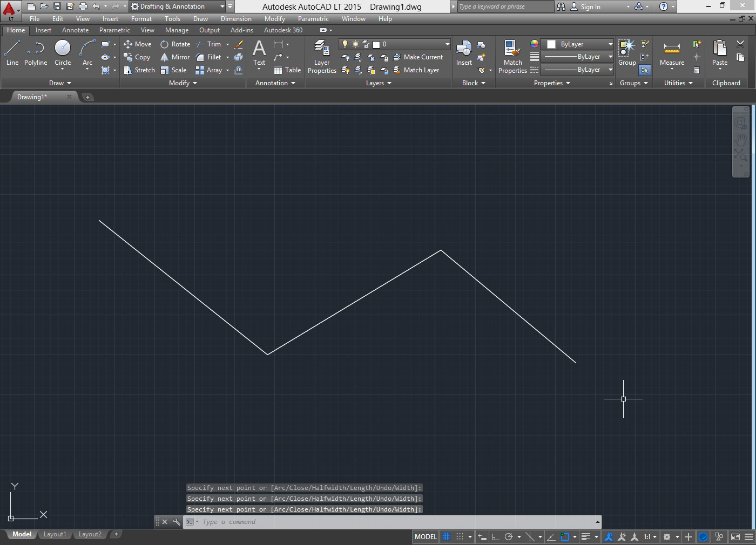This screenshot has width=756, height=545.
Task: Open the Dimension menu
Action: tap(236, 18)
